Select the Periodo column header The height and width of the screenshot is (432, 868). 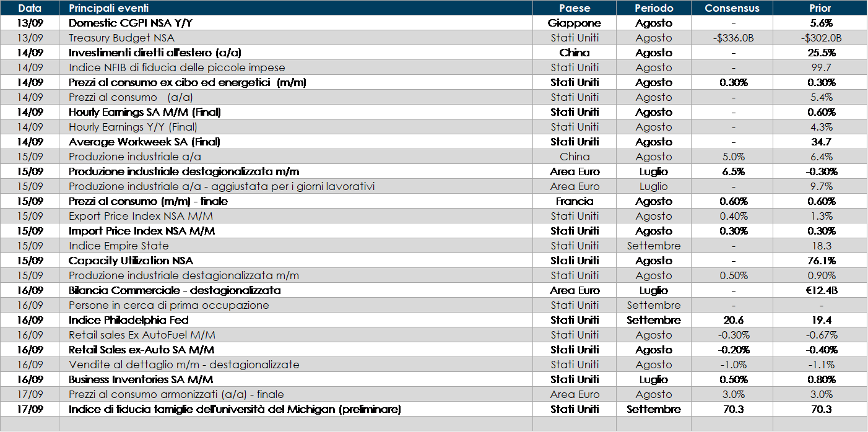click(653, 8)
